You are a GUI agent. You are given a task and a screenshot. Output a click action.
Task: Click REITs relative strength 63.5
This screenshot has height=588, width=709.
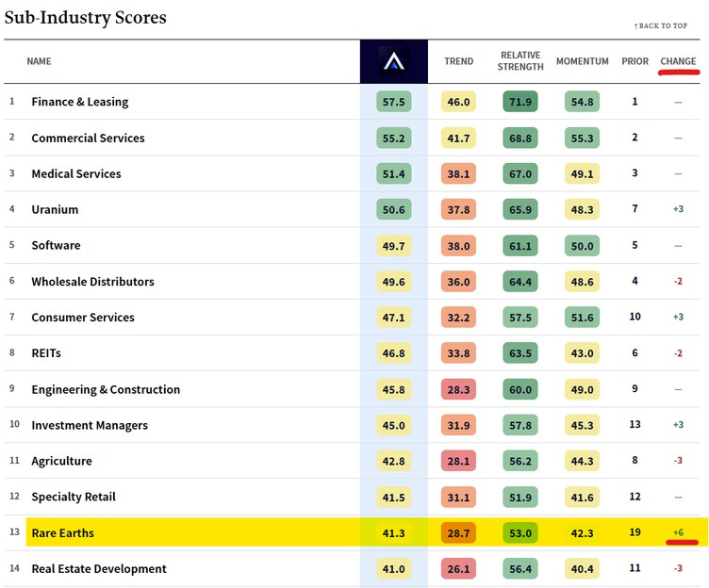click(x=520, y=353)
